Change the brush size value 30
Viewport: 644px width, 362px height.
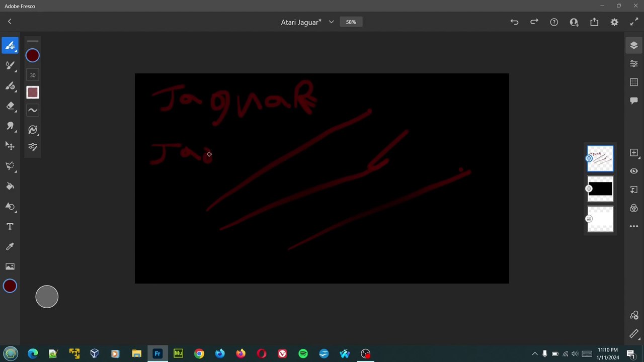tap(33, 75)
